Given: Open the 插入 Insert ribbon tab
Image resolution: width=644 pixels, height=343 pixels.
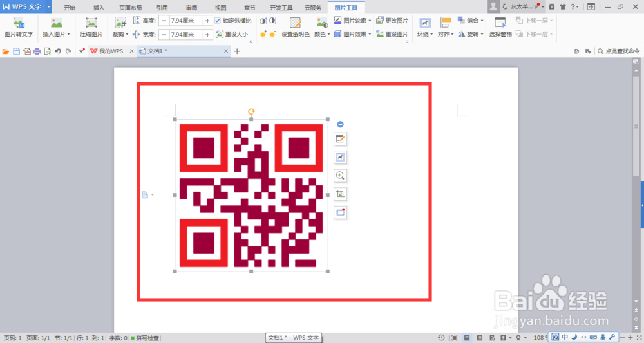Looking at the screenshot, I should pyautogui.click(x=99, y=8).
